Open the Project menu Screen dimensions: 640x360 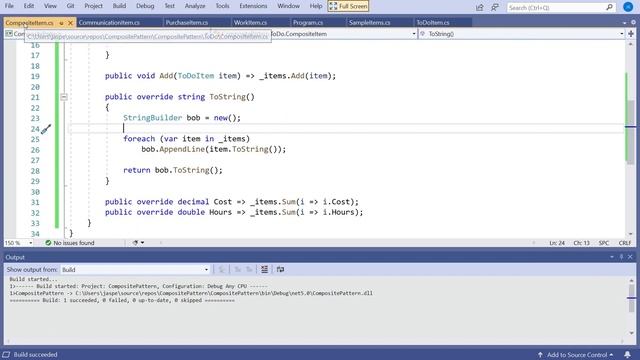pyautogui.click(x=93, y=6)
